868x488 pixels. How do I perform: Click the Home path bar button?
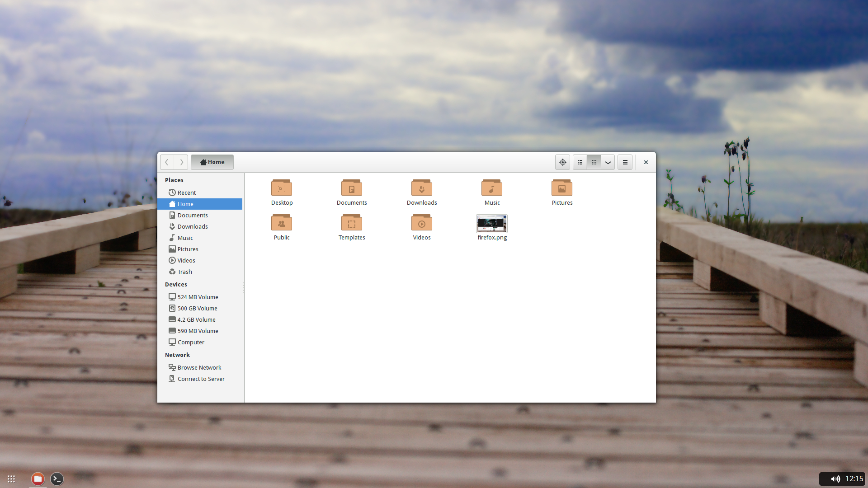coord(212,162)
